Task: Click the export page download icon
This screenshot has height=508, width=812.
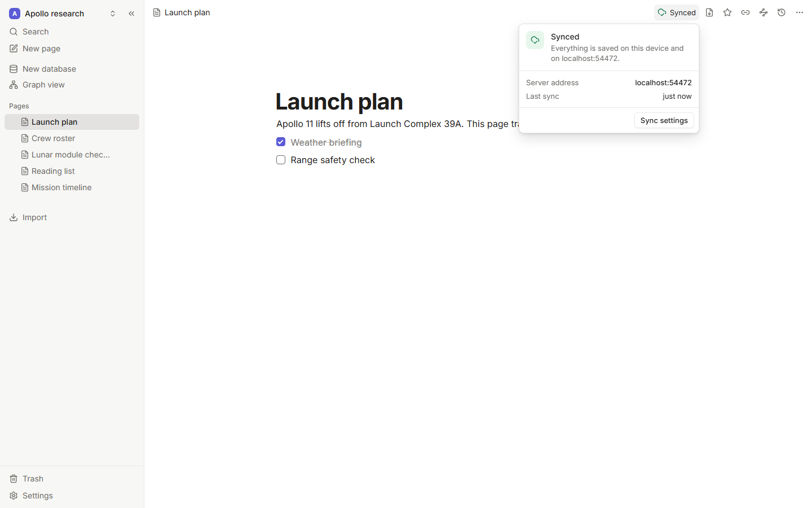Action: click(709, 12)
